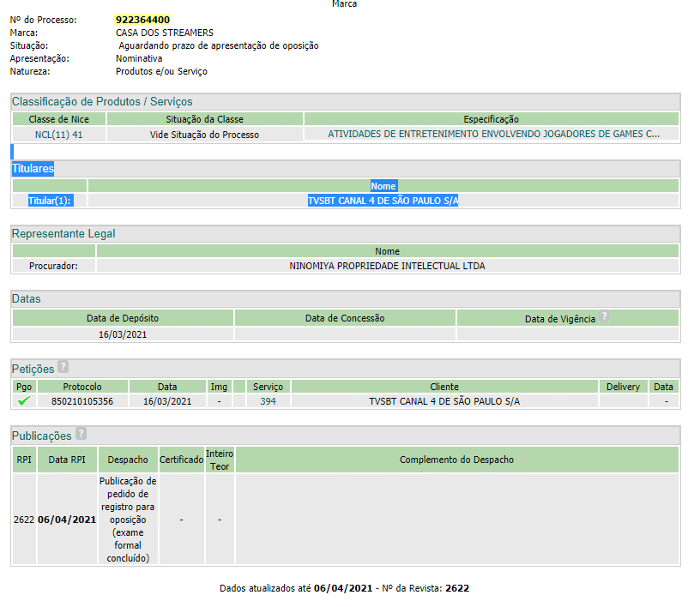Select the procurador name NINOMIYA PROPRIEDADE INTELECTUAL LTDA
This screenshot has width=700, height=607.
pos(387,266)
